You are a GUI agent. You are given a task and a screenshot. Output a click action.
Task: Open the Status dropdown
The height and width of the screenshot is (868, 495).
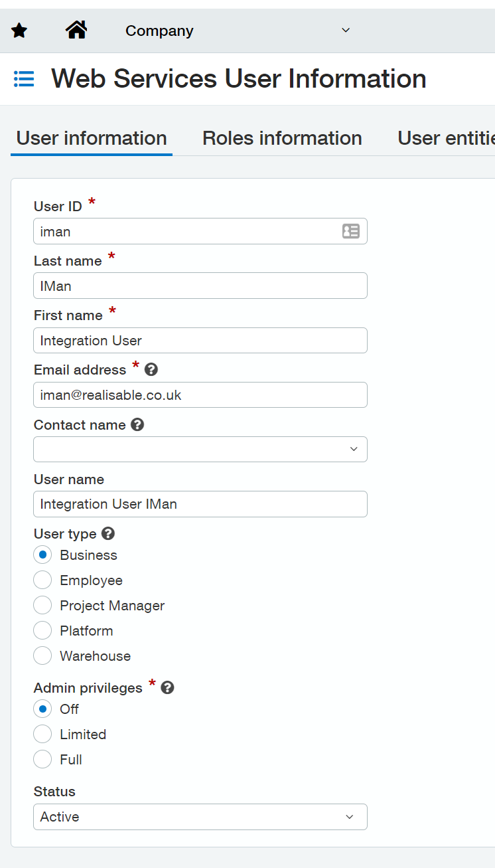pos(200,817)
